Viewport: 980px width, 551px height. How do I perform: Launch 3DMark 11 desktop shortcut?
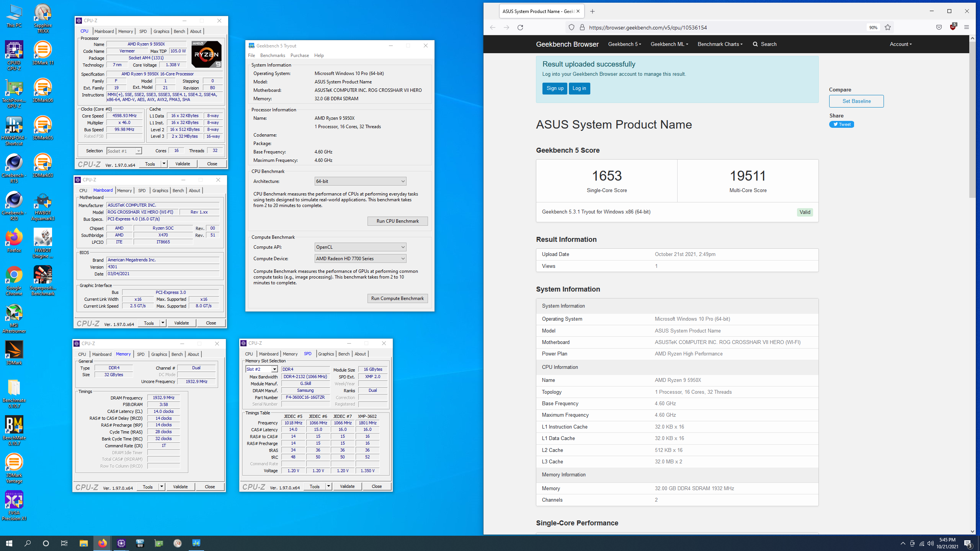click(42, 53)
